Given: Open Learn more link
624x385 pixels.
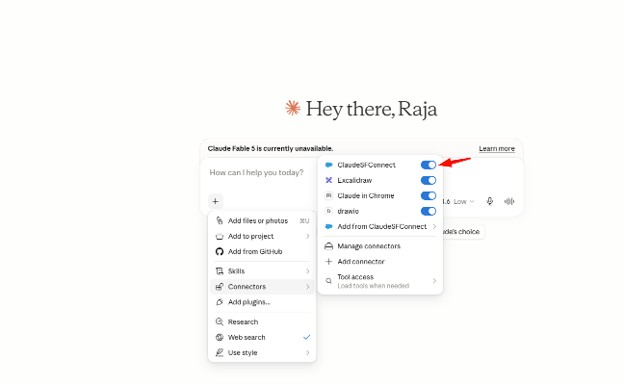Looking at the screenshot, I should pos(497,149).
